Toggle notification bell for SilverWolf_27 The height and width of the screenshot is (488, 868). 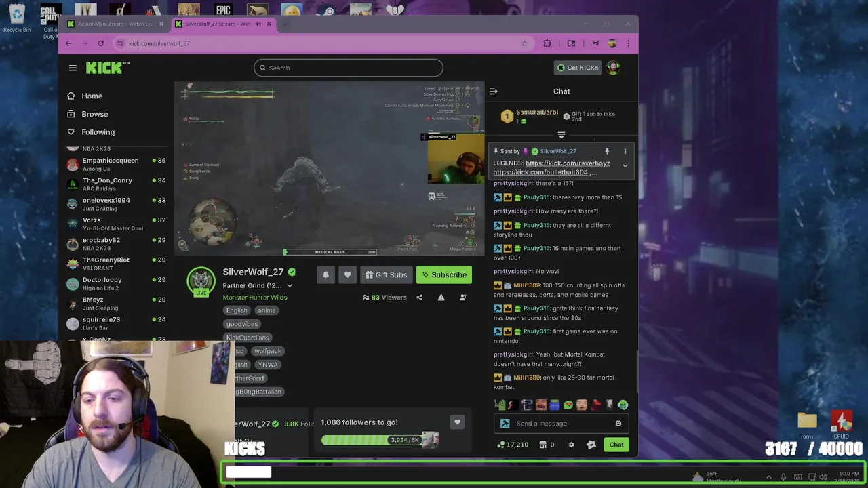coord(325,274)
